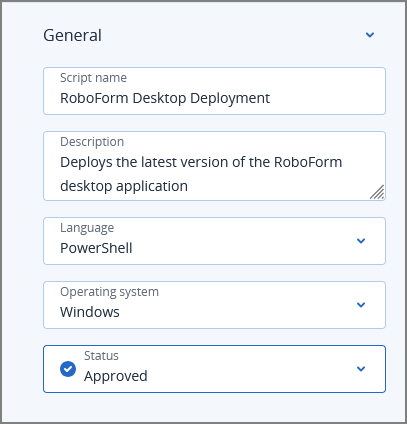Grab the Description resize handle
407x424 pixels.
point(377,192)
